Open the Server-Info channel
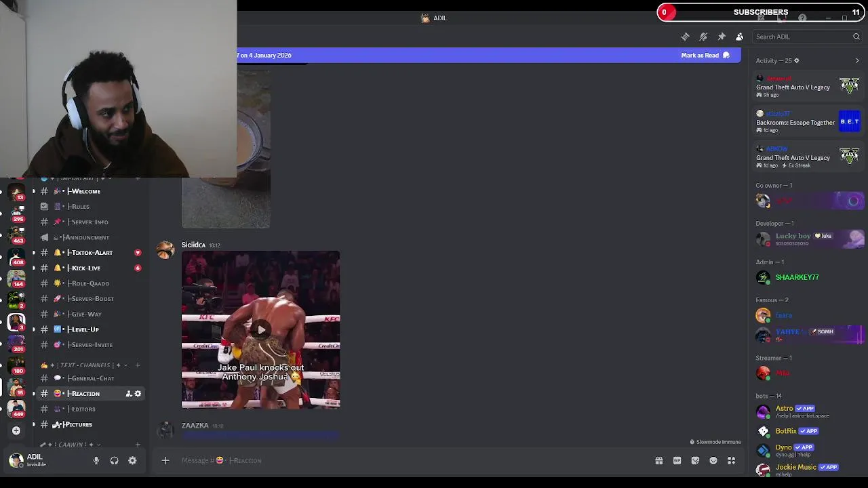868x488 pixels. click(90, 222)
